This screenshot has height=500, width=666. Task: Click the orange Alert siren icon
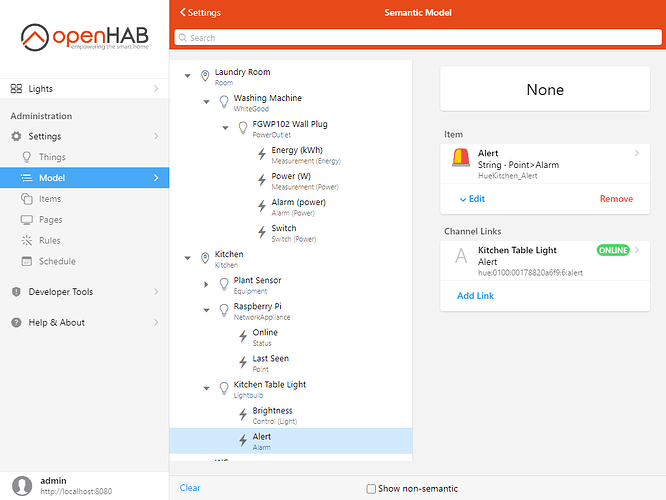tap(460, 159)
